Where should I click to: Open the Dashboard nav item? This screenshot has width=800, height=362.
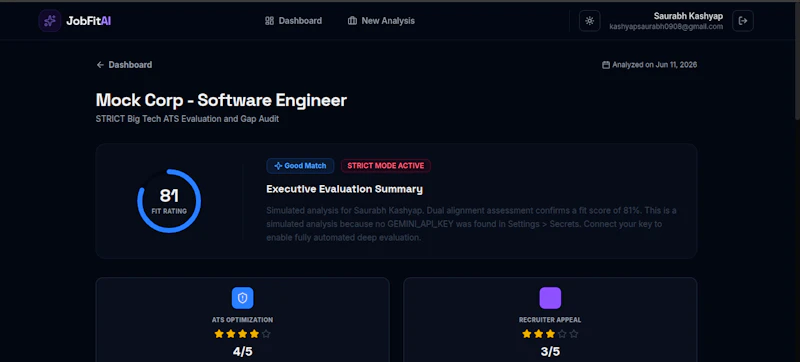293,21
